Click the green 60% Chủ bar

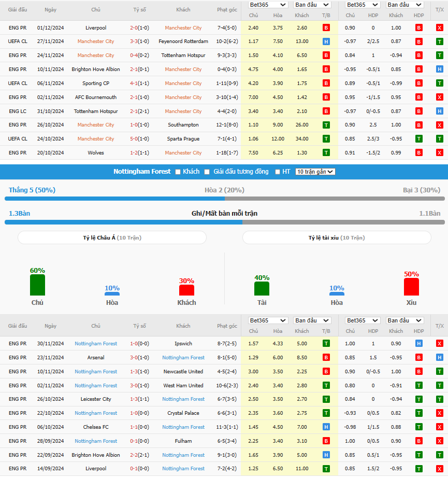point(37,285)
